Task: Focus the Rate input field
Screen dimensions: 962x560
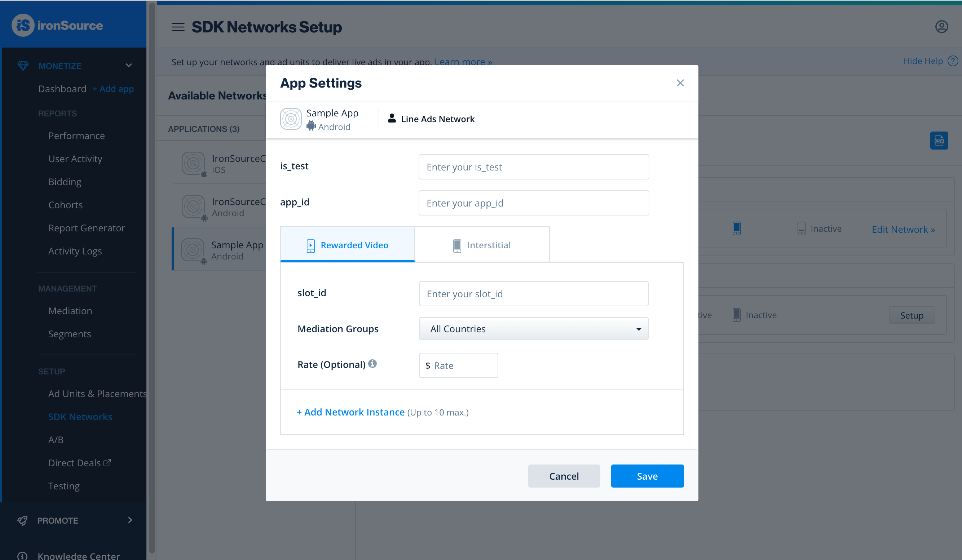Action: [x=458, y=365]
